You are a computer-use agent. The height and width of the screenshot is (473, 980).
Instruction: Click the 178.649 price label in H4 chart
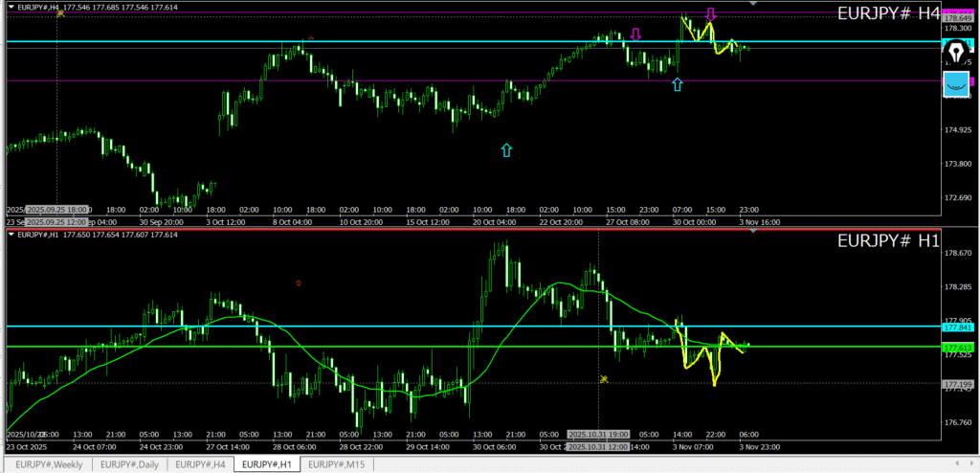(958, 18)
